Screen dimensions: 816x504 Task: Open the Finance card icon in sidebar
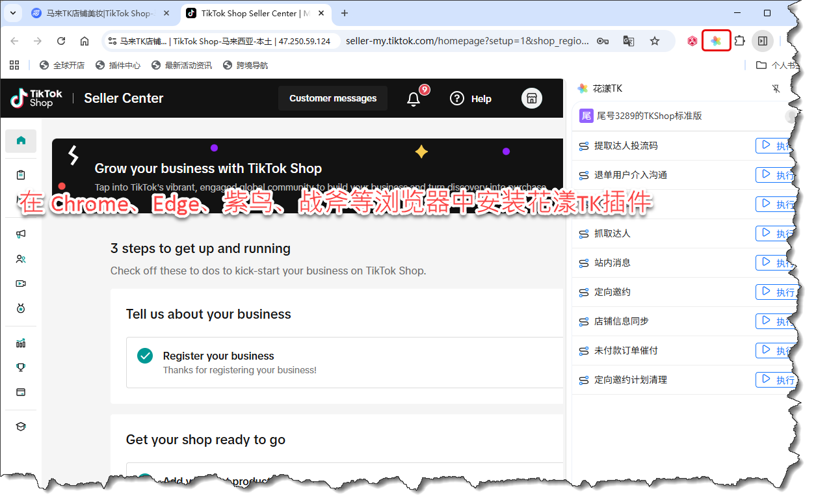point(21,392)
